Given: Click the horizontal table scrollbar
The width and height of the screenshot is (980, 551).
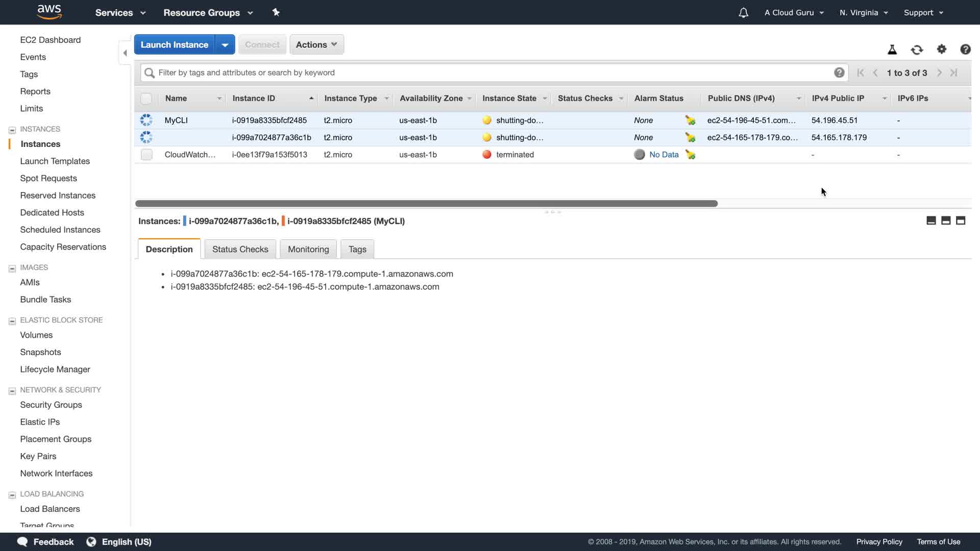Looking at the screenshot, I should point(426,204).
